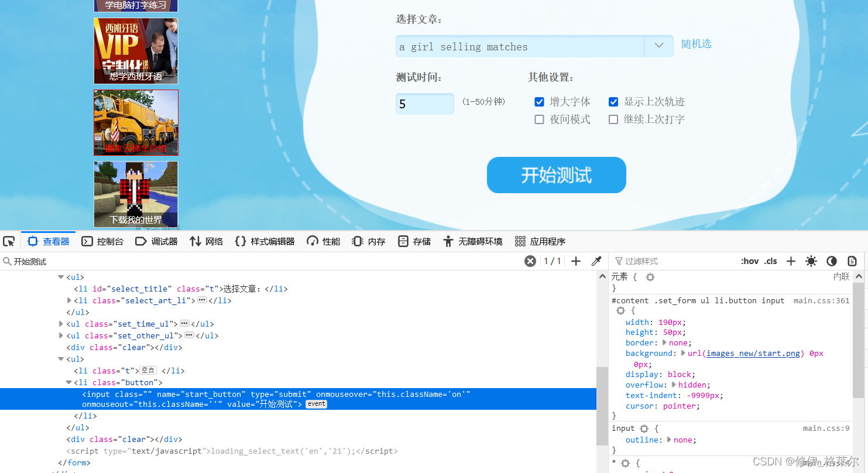868x473 pixels.
Task: Click the selector highlighter for the * rule
Action: coord(625,463)
